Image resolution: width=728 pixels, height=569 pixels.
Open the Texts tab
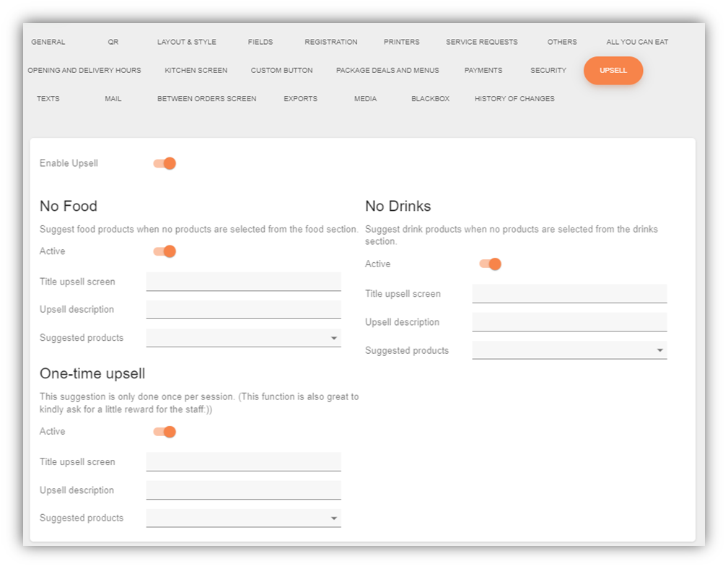coord(48,98)
